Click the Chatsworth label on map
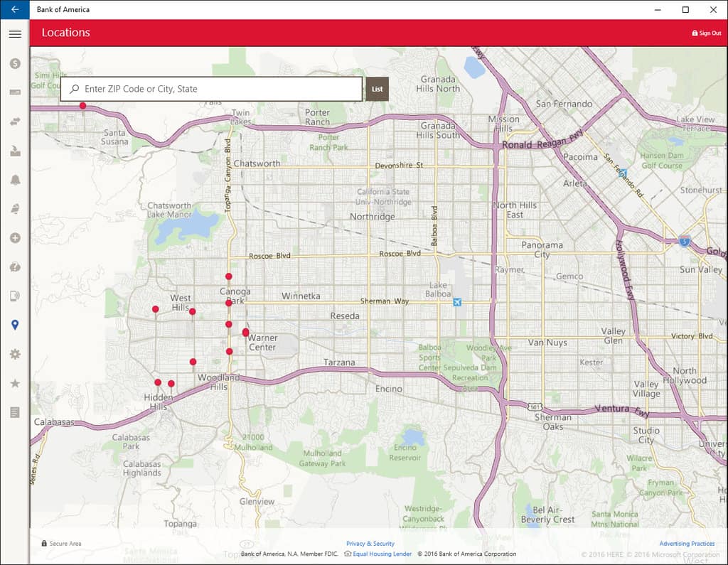This screenshot has height=565, width=728. [x=257, y=163]
